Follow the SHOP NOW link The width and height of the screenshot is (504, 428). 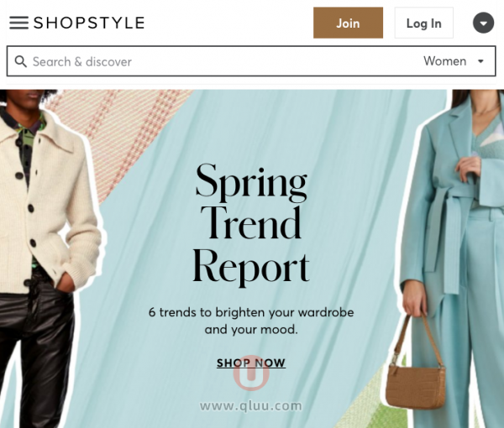coord(250,363)
